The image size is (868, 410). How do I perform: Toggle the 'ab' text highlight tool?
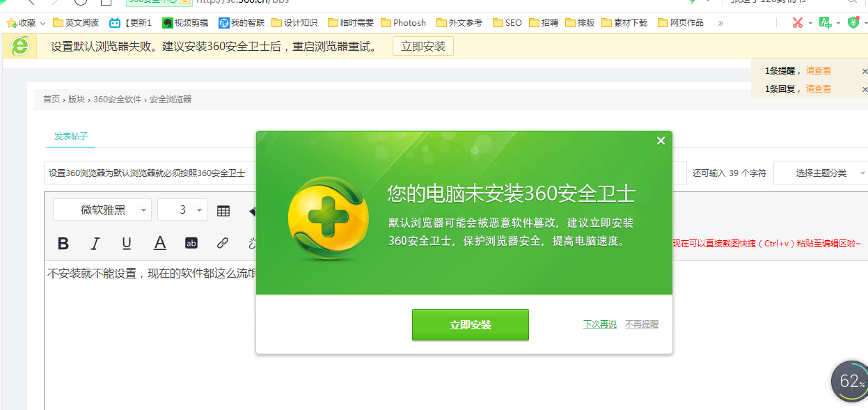click(x=191, y=243)
